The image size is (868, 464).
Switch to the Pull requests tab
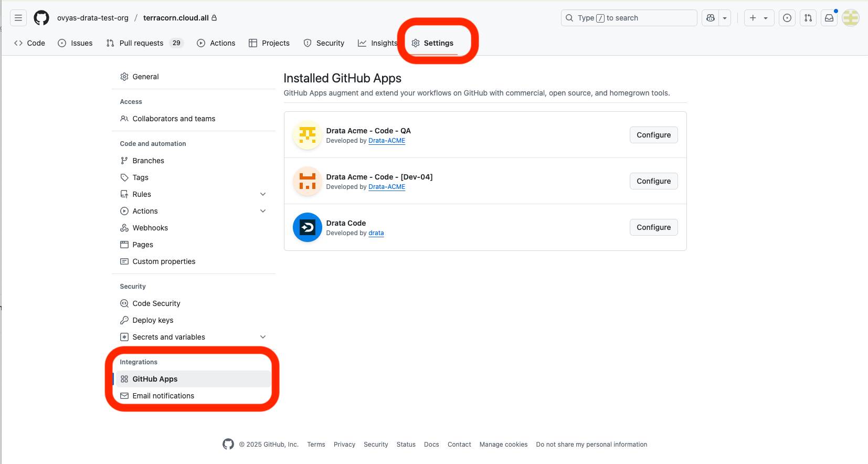point(145,43)
